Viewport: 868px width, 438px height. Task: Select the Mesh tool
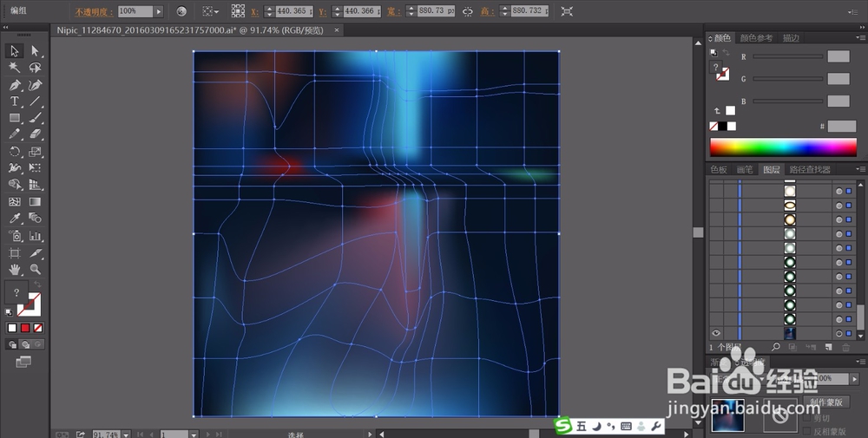[x=15, y=202]
